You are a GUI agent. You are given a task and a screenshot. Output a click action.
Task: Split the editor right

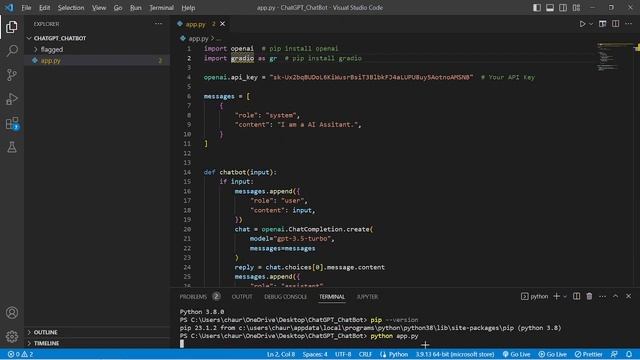click(616, 24)
